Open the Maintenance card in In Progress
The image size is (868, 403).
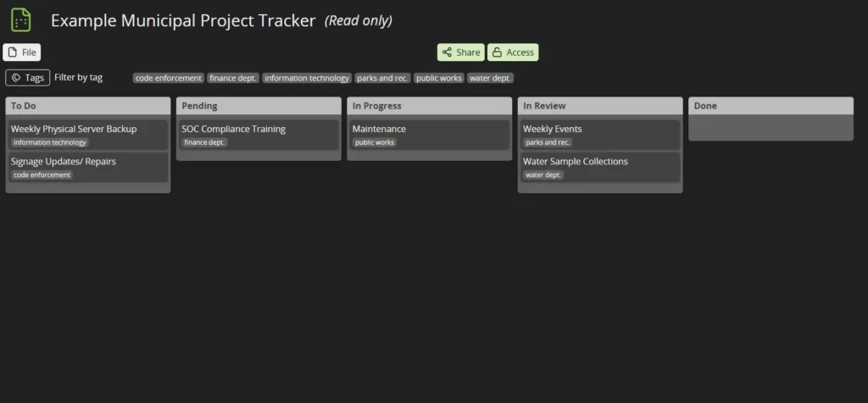(x=430, y=135)
